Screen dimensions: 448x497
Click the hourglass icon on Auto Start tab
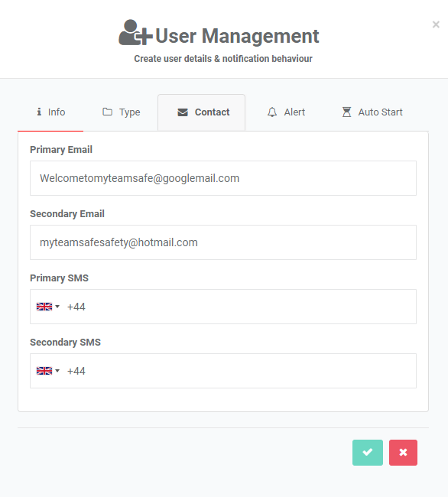coord(346,112)
